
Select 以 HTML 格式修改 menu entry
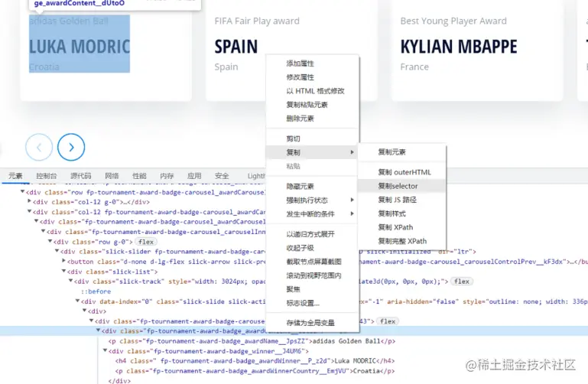(313, 91)
